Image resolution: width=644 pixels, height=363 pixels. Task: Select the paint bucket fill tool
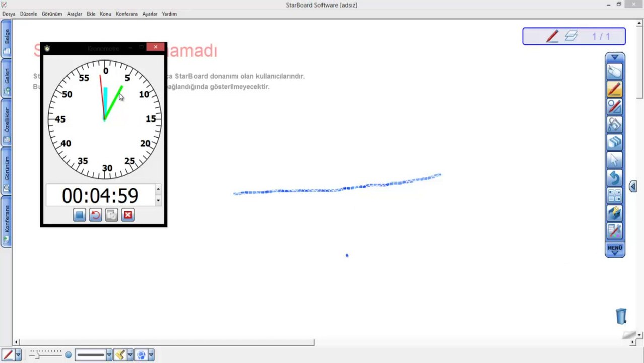point(614,125)
